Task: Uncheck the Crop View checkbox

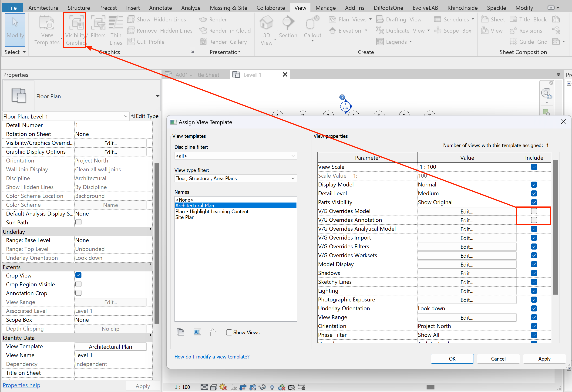Action: pos(78,275)
